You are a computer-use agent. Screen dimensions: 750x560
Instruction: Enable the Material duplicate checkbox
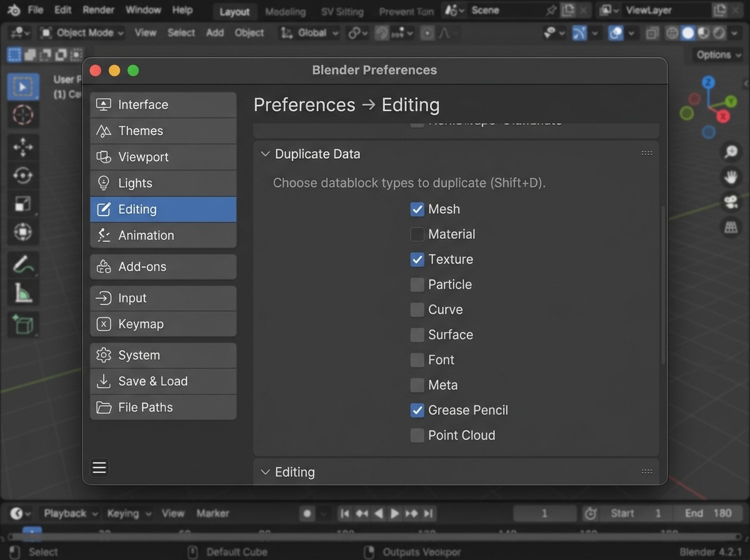coord(417,234)
